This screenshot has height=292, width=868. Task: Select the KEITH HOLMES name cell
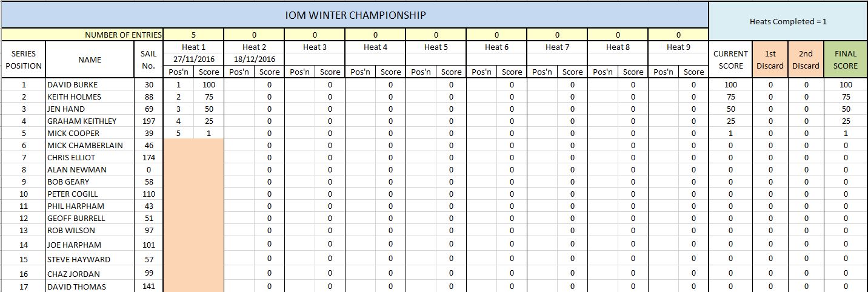(90, 97)
